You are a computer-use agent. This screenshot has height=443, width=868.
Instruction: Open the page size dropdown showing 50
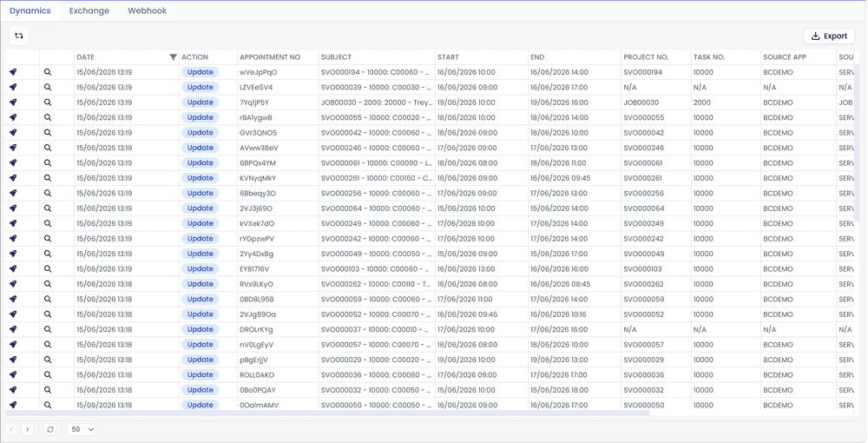point(82,429)
